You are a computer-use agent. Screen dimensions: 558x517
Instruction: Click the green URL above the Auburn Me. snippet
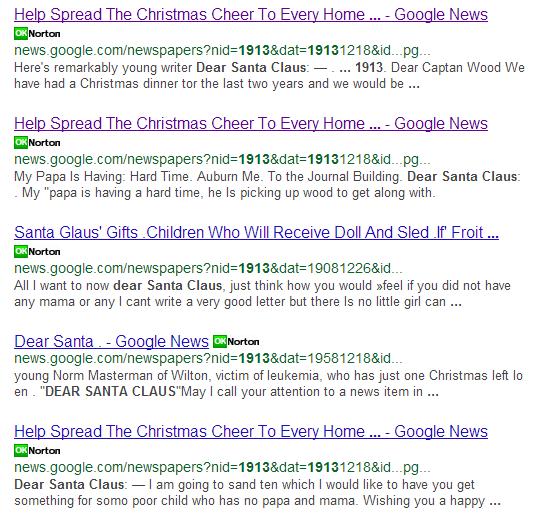(222, 159)
